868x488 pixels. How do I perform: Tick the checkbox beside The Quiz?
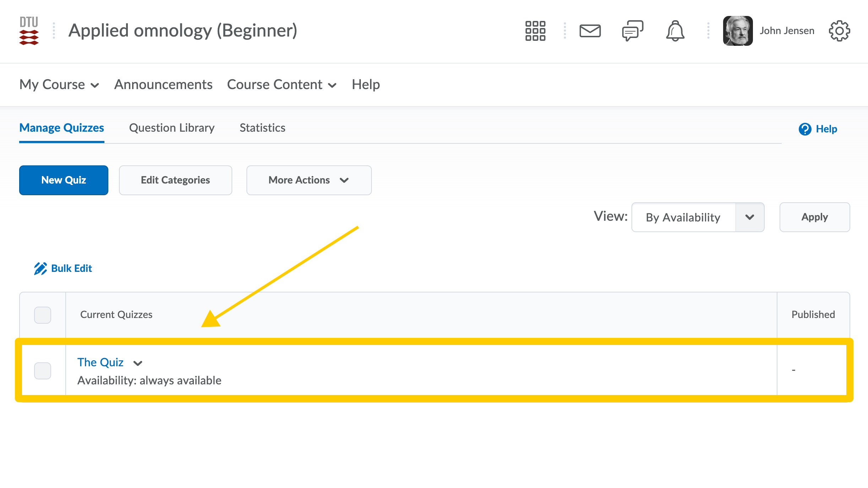(43, 371)
